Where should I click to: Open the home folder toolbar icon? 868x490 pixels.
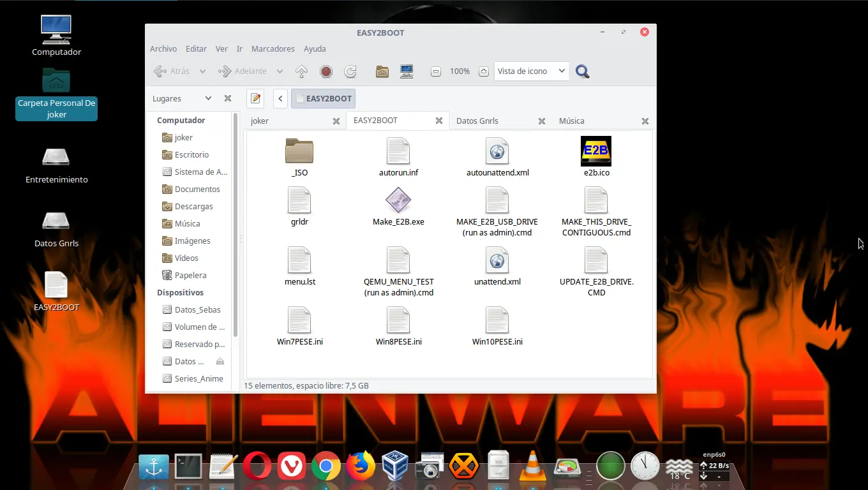(x=382, y=71)
